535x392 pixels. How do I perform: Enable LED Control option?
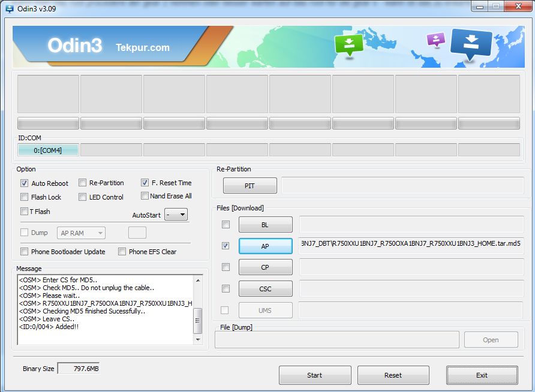[82, 197]
